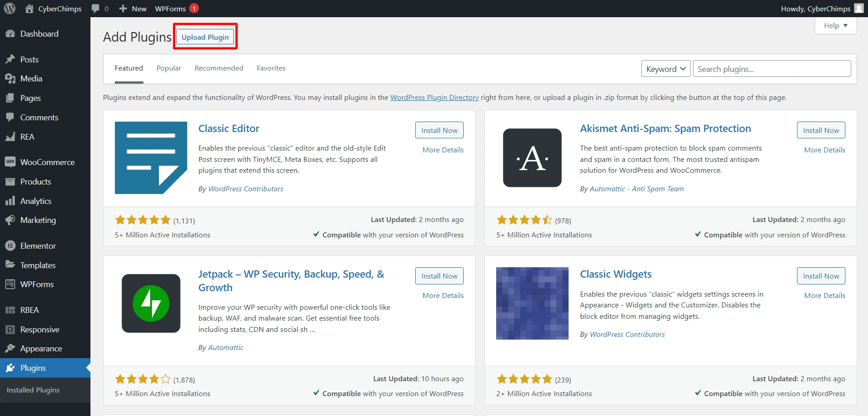Click the RBEA icon in sidebar
The height and width of the screenshot is (416, 868).
10,310
